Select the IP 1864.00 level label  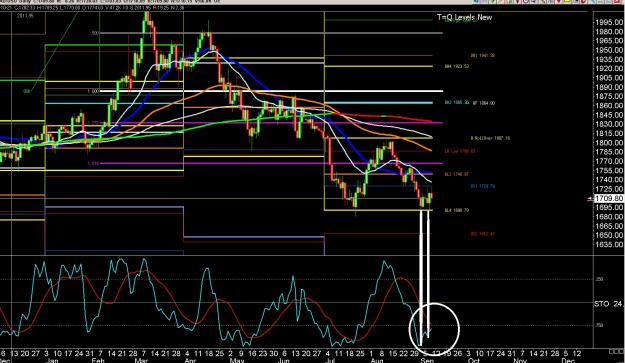pos(483,103)
